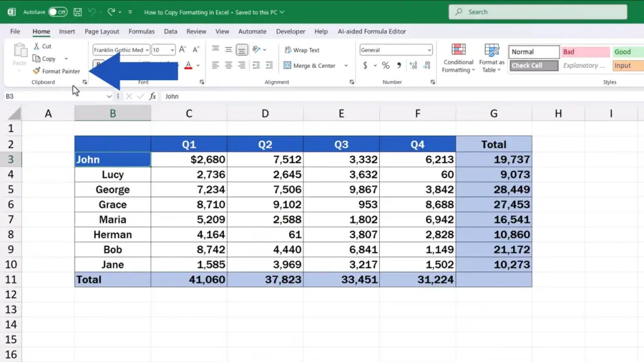Click the Insert Function fx icon
This screenshot has height=362, width=644.
(152, 96)
